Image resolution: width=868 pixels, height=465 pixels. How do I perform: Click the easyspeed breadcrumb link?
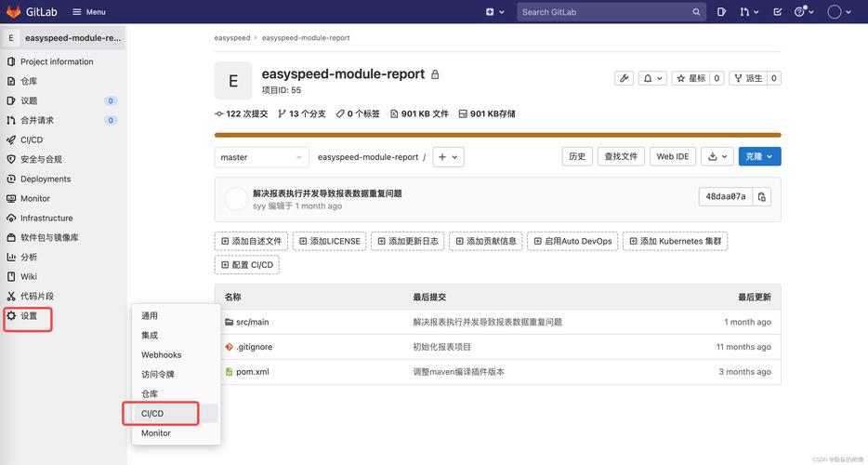tap(232, 38)
